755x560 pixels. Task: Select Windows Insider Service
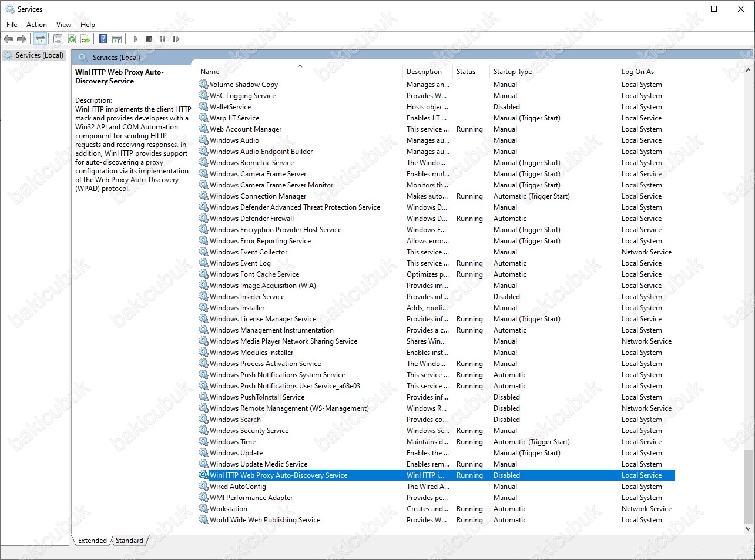click(437, 297)
